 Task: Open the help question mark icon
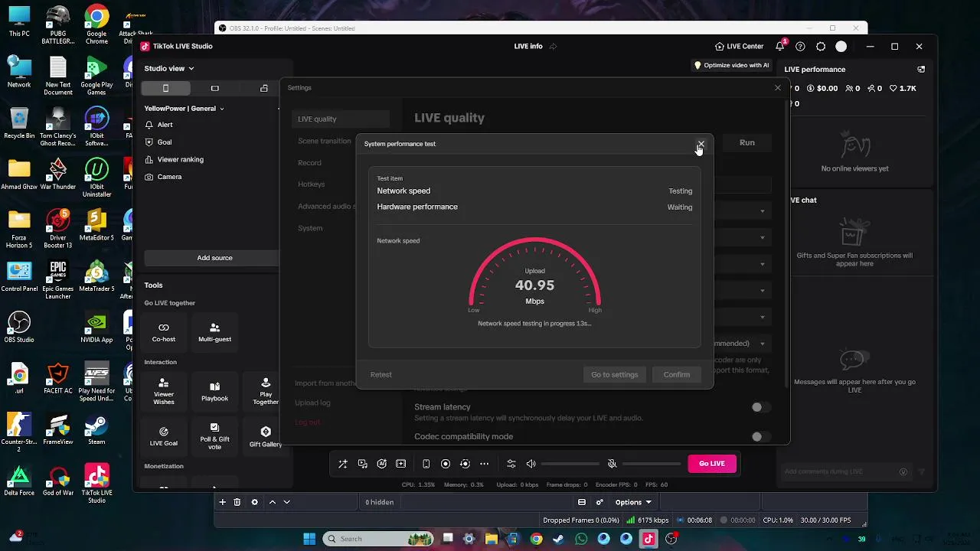click(800, 47)
